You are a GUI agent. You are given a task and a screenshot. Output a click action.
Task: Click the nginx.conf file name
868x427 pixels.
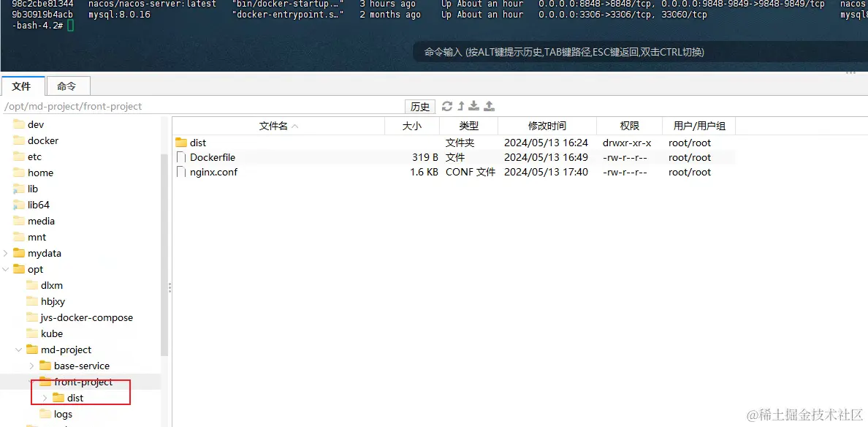(x=213, y=173)
